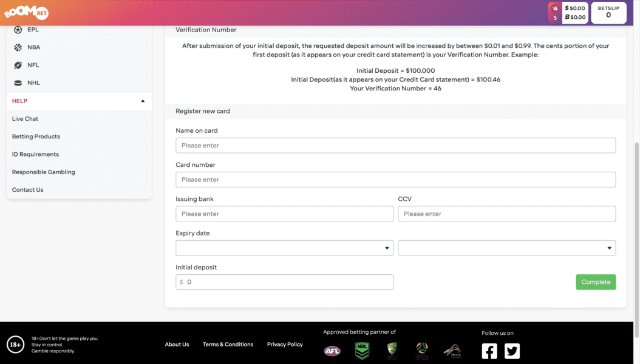The width and height of the screenshot is (640, 364).
Task: Select the EPL soccer ball icon
Action: click(17, 29)
